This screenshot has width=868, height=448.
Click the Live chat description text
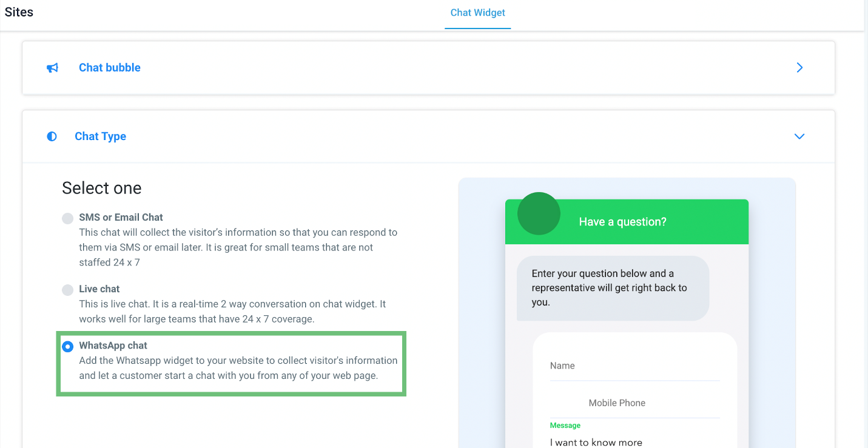[233, 312]
